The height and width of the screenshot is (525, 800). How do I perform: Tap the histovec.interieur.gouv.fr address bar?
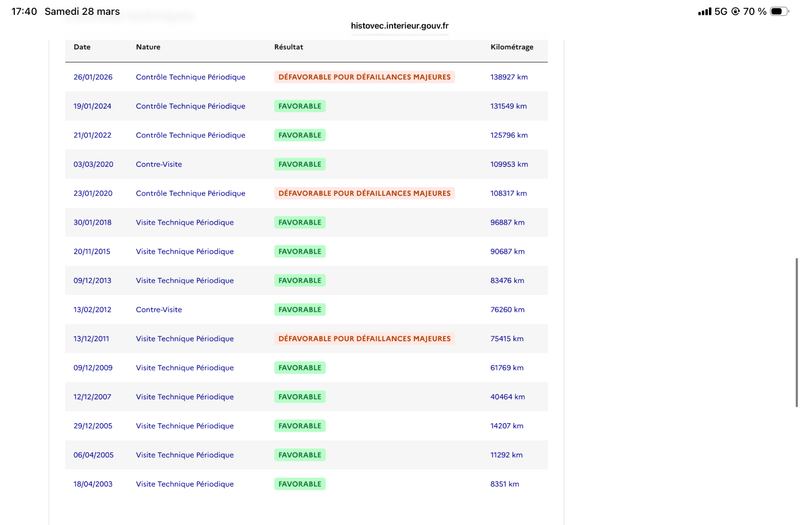pyautogui.click(x=399, y=26)
